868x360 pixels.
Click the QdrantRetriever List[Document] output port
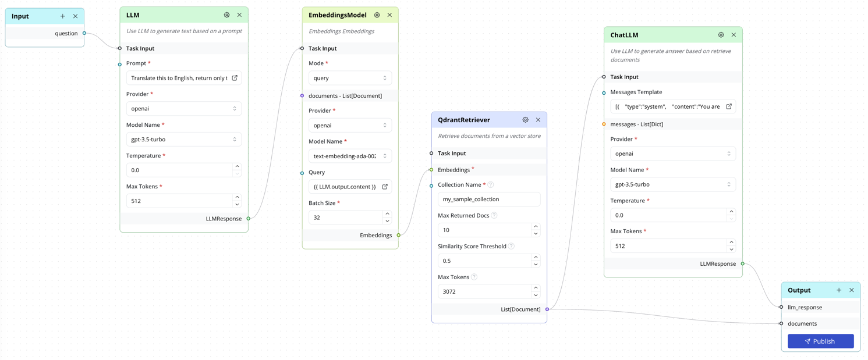pyautogui.click(x=547, y=309)
